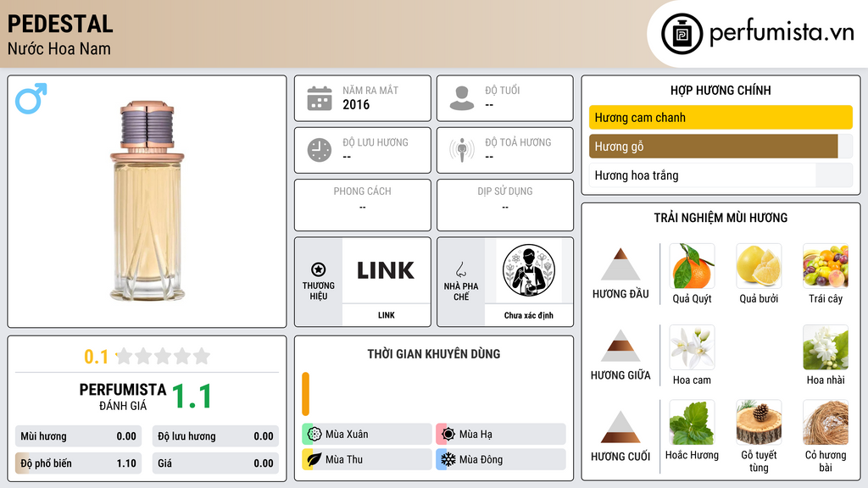Click the Hương hoa trắng accord bar
The width and height of the screenshot is (868, 488).
[721, 175]
